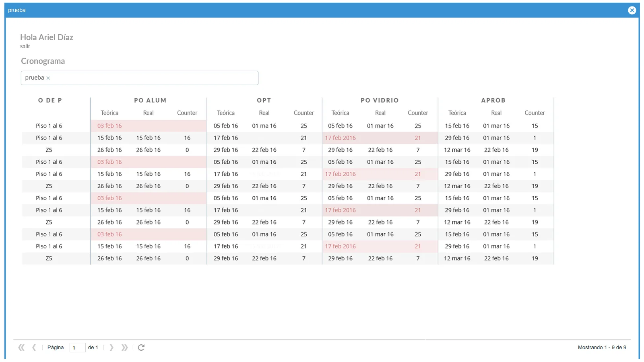Screen dimensions: 644x362
Task: Click Teórica header under APROB
Action: click(x=457, y=113)
